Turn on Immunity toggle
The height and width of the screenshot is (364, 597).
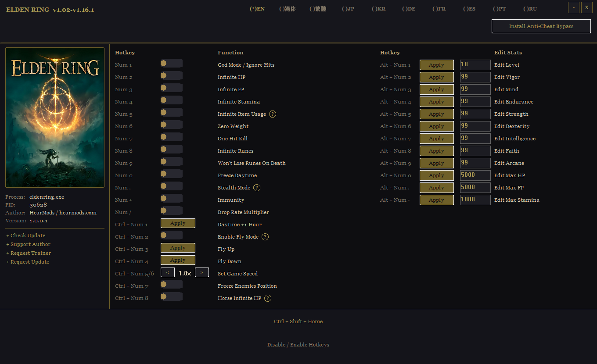pyautogui.click(x=171, y=199)
